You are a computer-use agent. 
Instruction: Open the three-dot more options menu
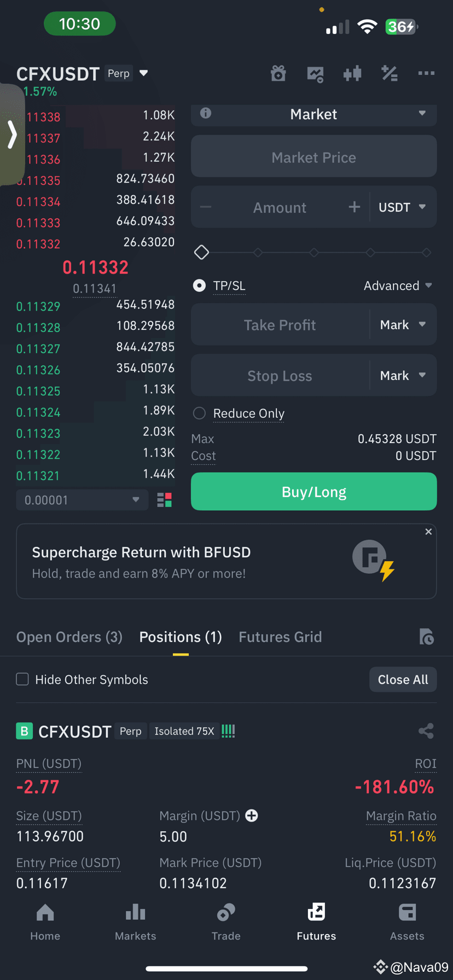point(426,73)
